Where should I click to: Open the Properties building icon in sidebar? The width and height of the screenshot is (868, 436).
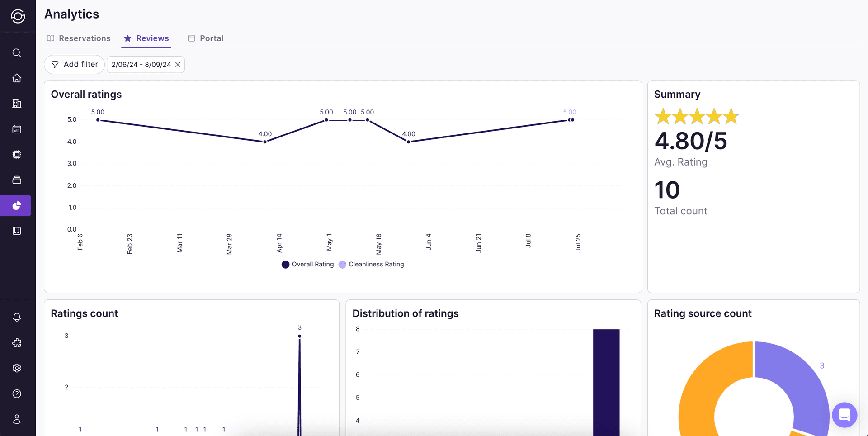(17, 103)
